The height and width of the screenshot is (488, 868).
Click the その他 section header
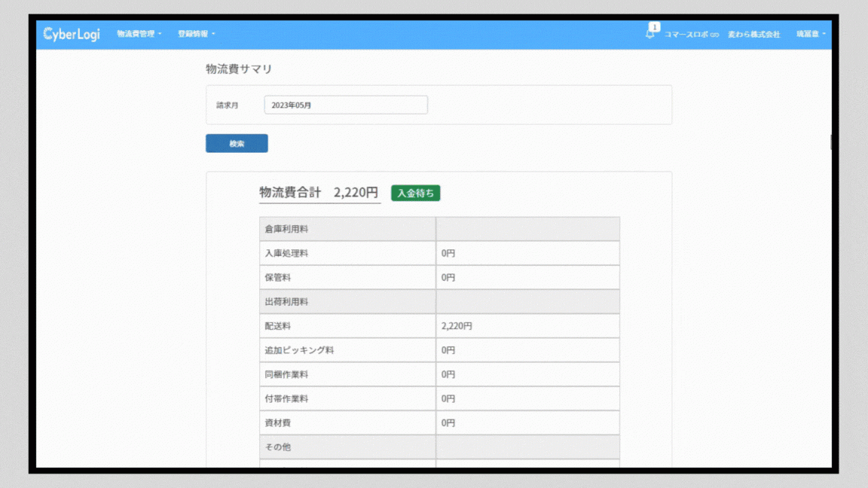pyautogui.click(x=278, y=447)
